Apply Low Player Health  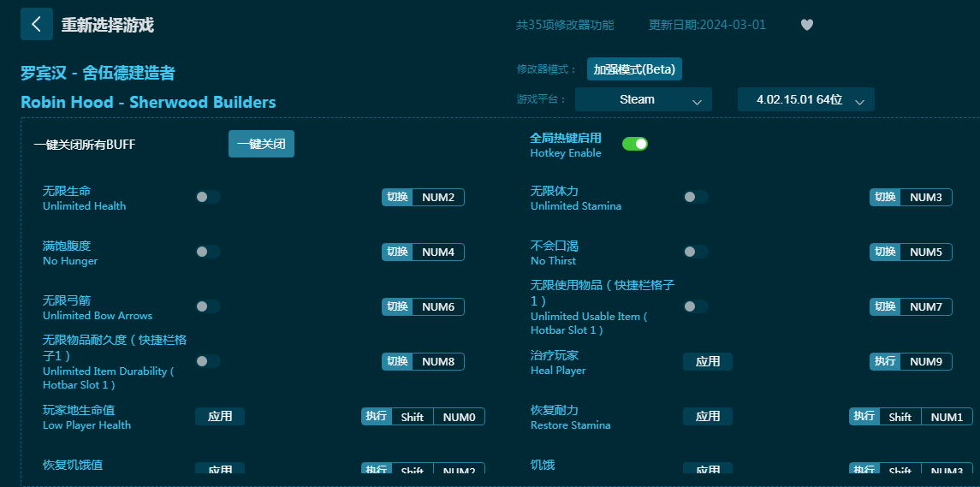tap(220, 416)
